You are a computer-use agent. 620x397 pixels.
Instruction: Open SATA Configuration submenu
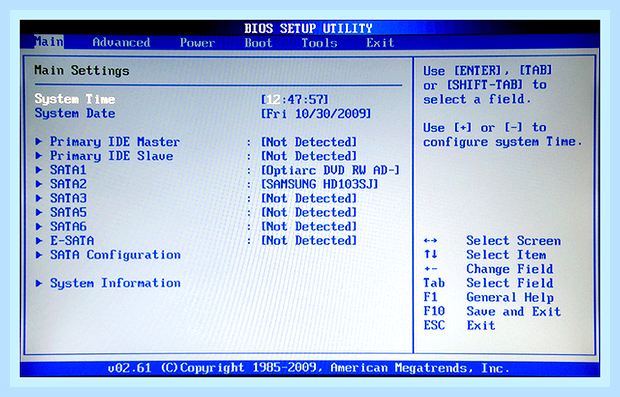[x=115, y=255]
